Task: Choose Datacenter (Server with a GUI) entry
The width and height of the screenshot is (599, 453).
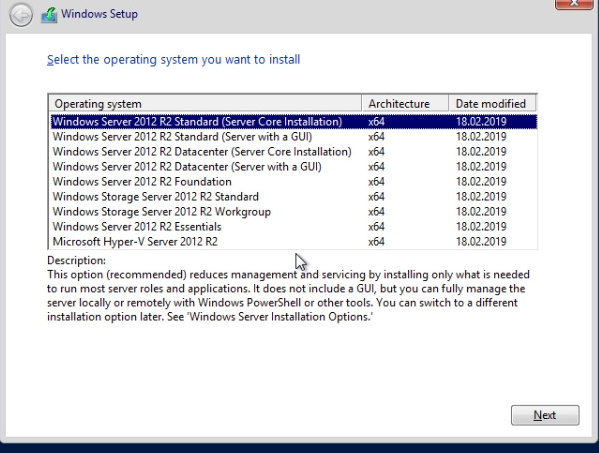Action: tap(293, 167)
